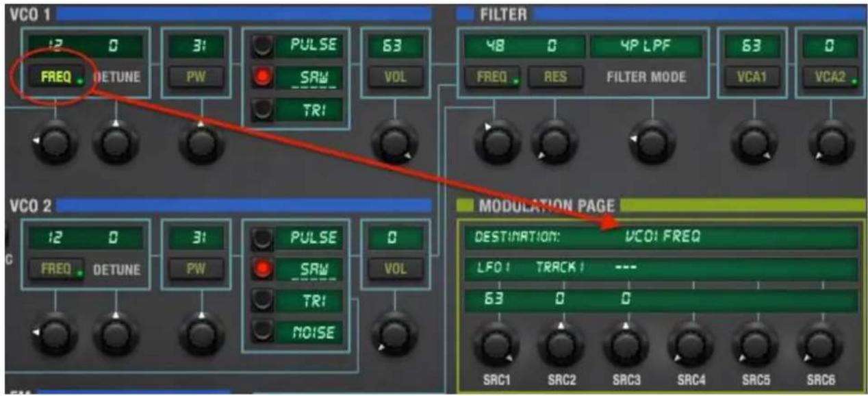Viewport: 868px width, 396px height.
Task: Click the VCO 2 volume value 0
Action: coord(395,238)
